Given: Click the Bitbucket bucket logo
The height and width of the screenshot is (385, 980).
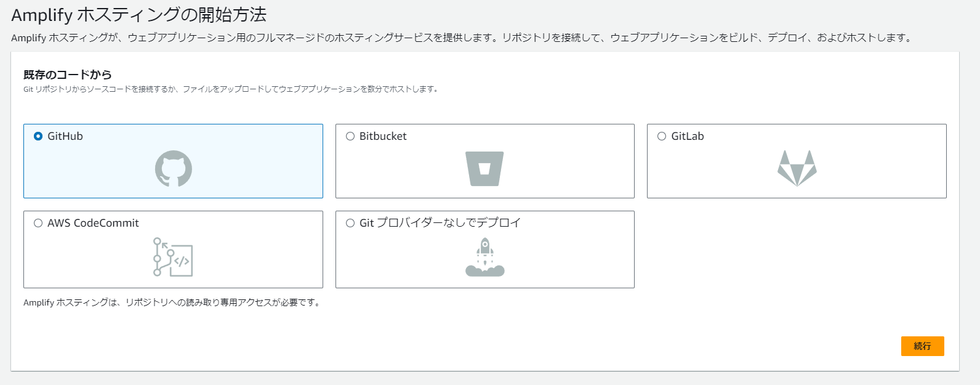Looking at the screenshot, I should 484,169.
